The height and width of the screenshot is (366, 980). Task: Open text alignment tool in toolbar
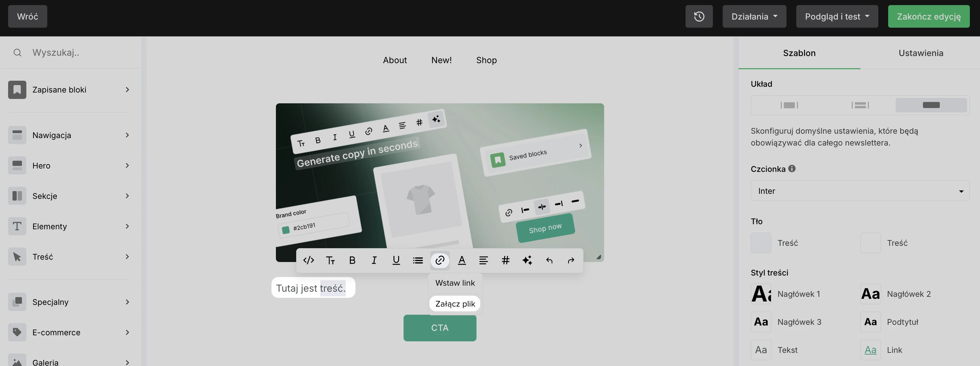(484, 260)
